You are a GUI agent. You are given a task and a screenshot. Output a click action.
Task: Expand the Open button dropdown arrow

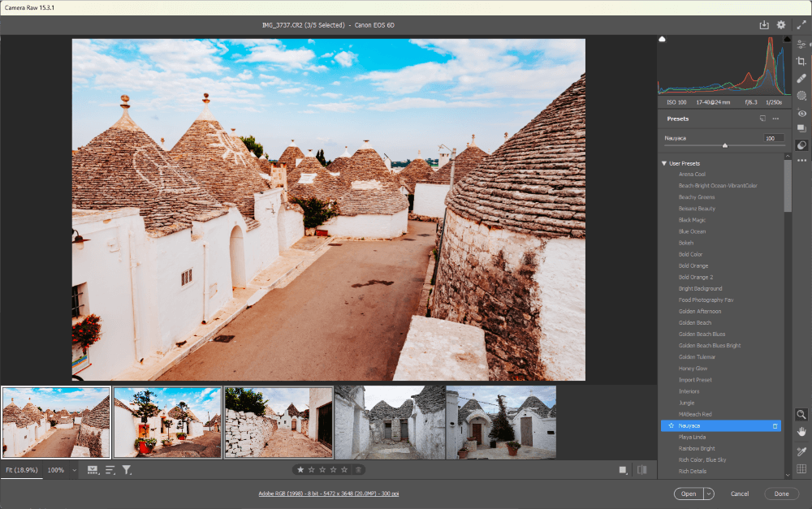click(709, 494)
